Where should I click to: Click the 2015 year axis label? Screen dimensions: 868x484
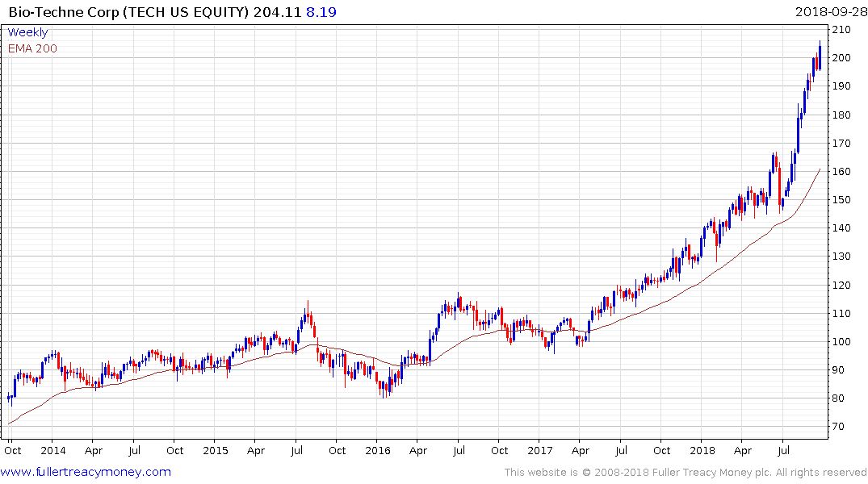[216, 450]
